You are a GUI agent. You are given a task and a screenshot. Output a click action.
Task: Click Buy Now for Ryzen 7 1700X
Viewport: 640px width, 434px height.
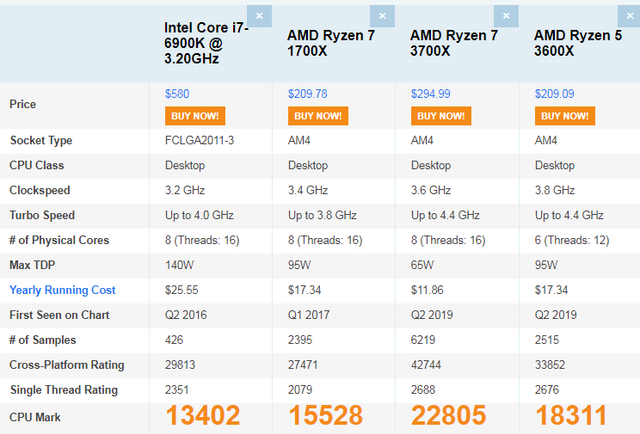[x=318, y=116]
